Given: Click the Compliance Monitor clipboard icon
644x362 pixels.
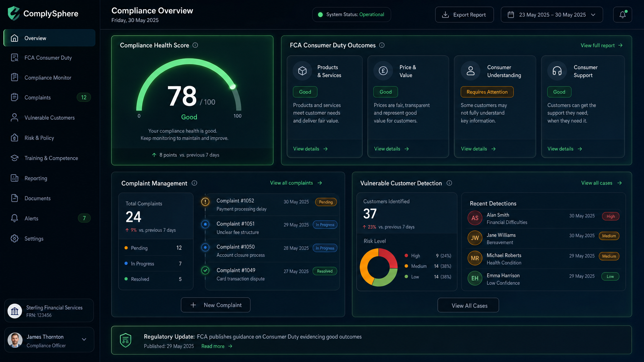Looking at the screenshot, I should [x=14, y=77].
